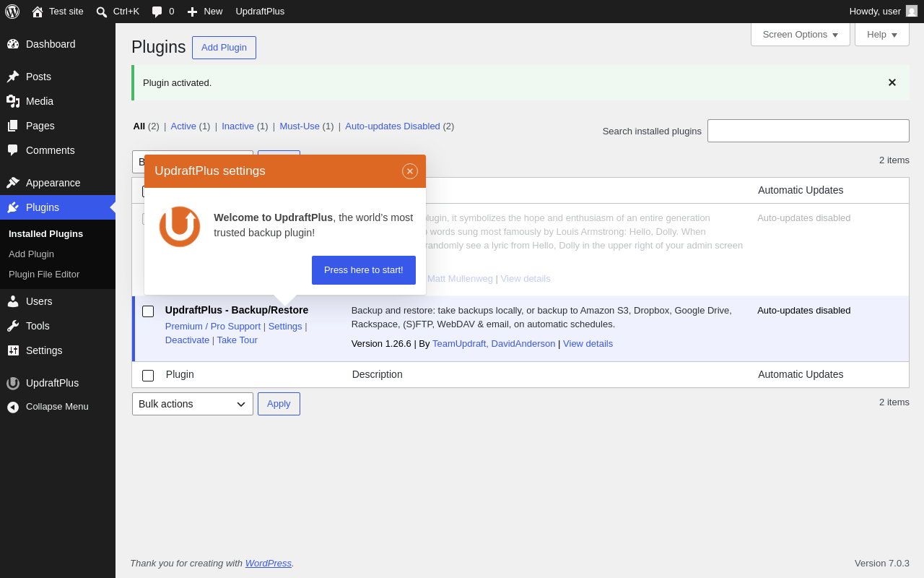This screenshot has width=924, height=578.
Task: Click the Add Plugin button beside title
Action: pyautogui.click(x=224, y=48)
